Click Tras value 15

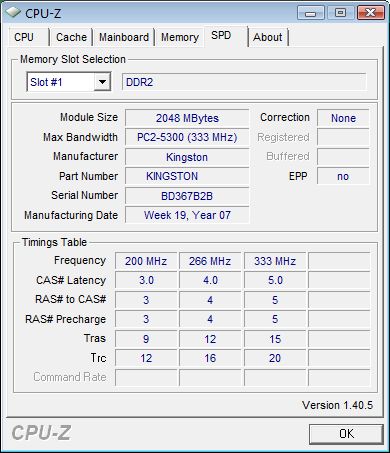(x=275, y=339)
